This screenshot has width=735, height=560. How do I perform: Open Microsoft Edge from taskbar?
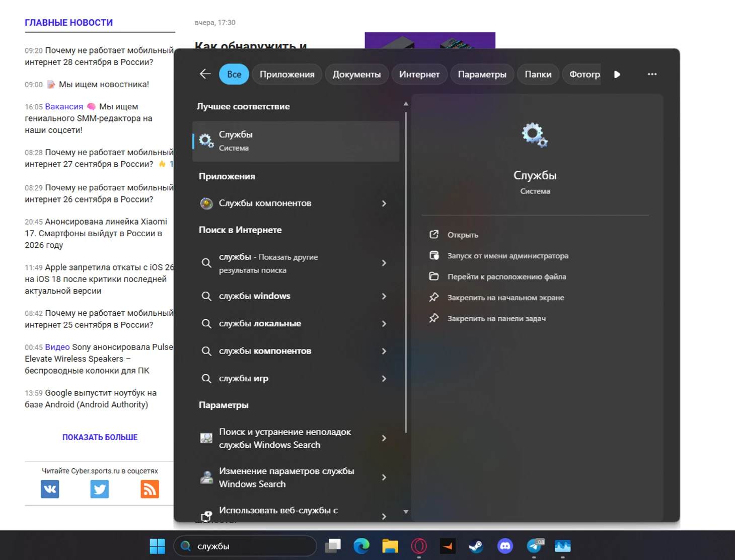(x=361, y=546)
